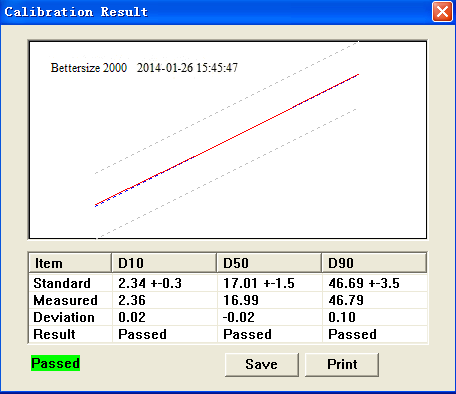Select the Deviation row label
The width and height of the screenshot is (456, 394).
64,317
